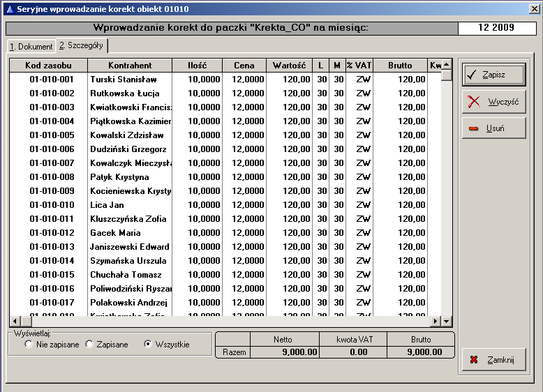The height and width of the screenshot is (392, 543).
Task: Click the Ilość cell of Turski Stanisław row
Action: tap(198, 80)
